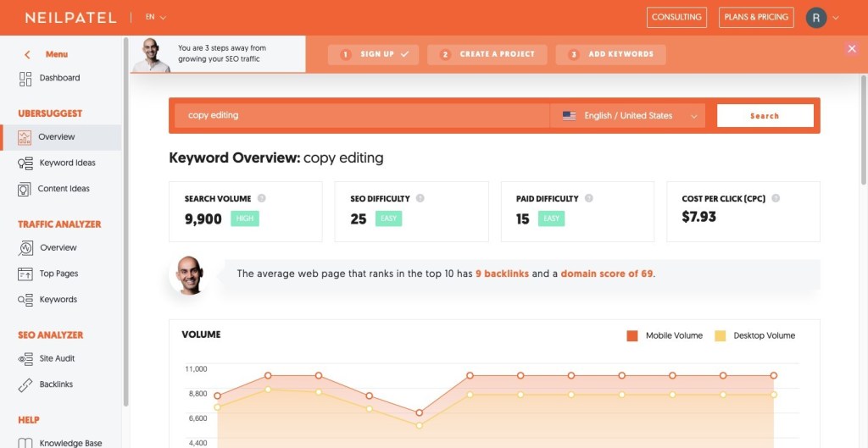Click the Backlinks link icon
The image size is (868, 448).
pyautogui.click(x=25, y=384)
